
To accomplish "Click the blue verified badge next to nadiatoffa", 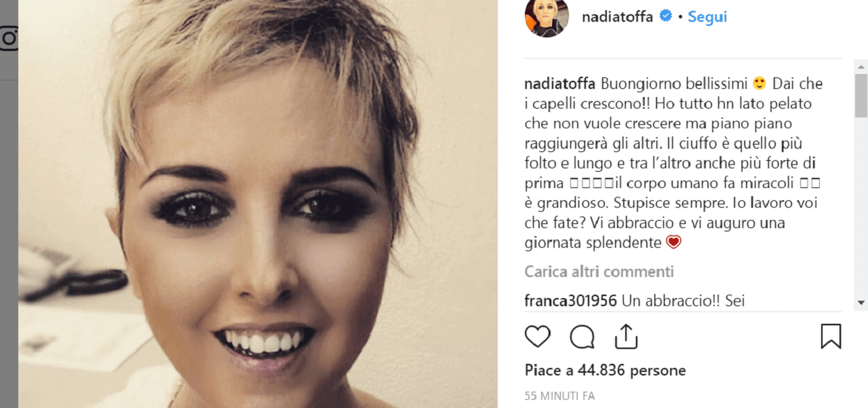I will tap(666, 16).
